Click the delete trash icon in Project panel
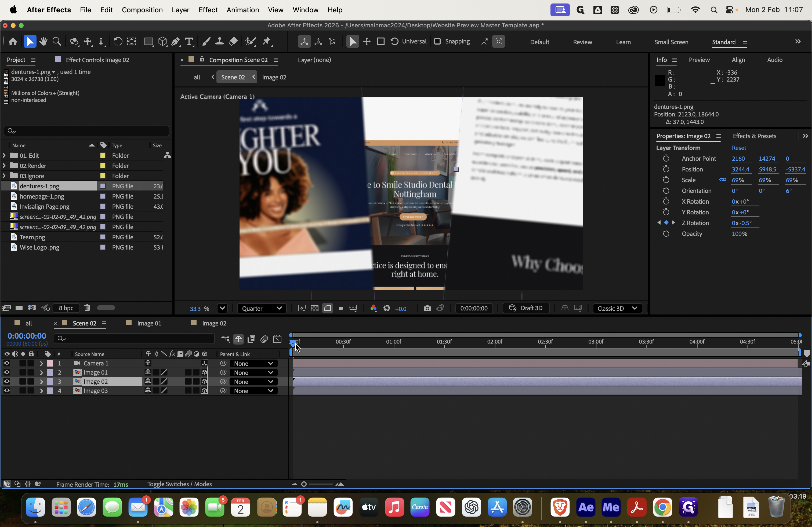 tap(87, 308)
